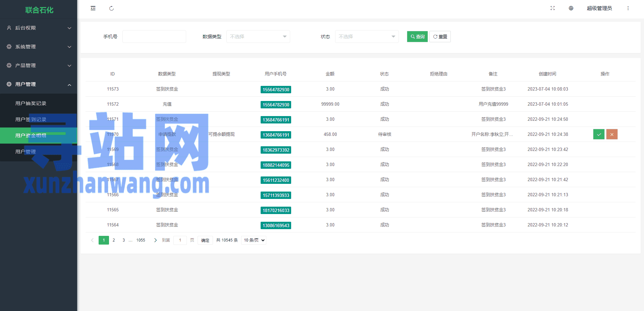Open the 状态 dropdown
The width and height of the screenshot is (644, 311).
pos(367,37)
